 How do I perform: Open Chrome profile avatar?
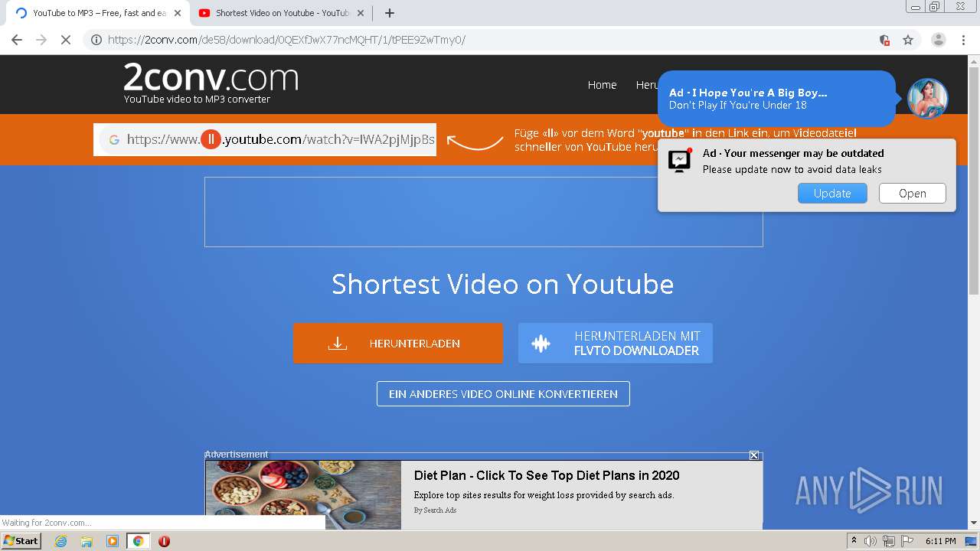coord(938,40)
